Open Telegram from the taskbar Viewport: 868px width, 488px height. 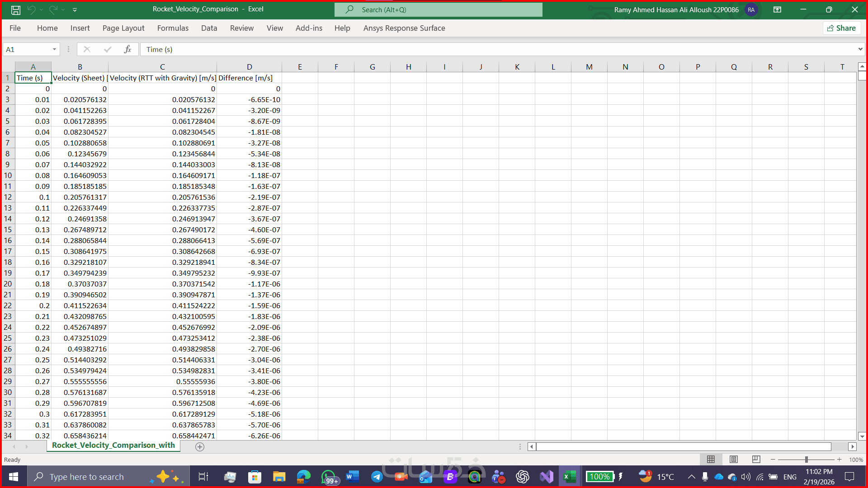[x=377, y=477]
